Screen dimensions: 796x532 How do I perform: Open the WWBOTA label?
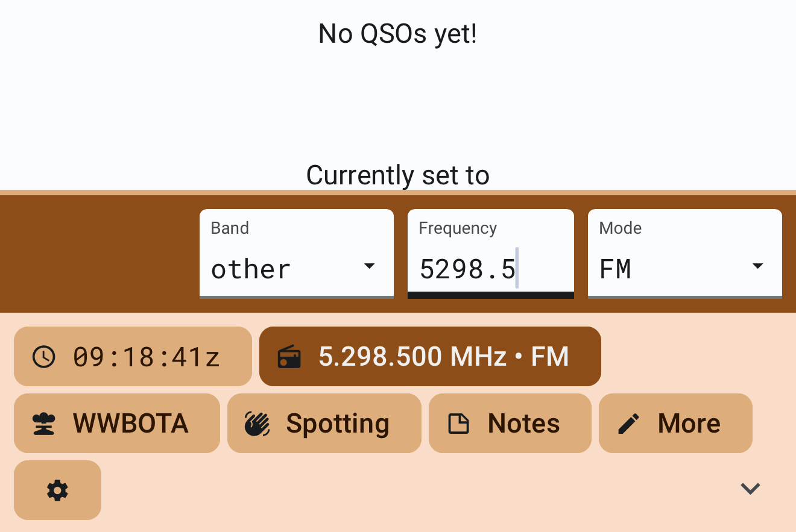click(x=131, y=424)
